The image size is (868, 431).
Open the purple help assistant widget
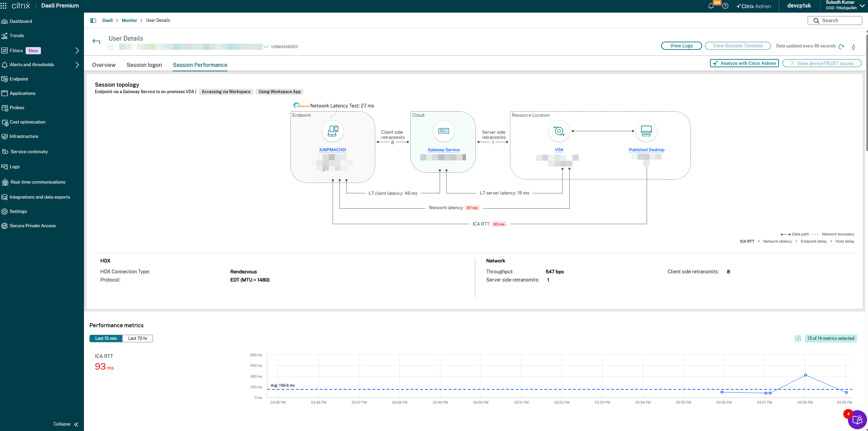pyautogui.click(x=857, y=419)
